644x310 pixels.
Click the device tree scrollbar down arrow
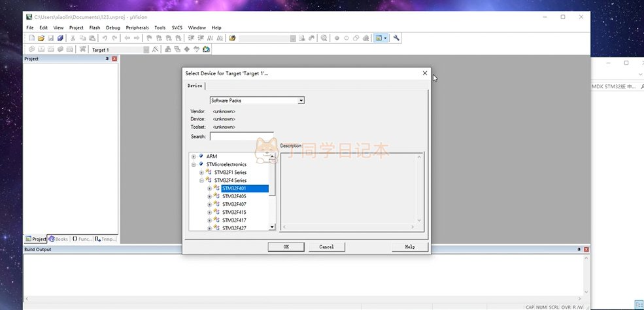tap(273, 227)
